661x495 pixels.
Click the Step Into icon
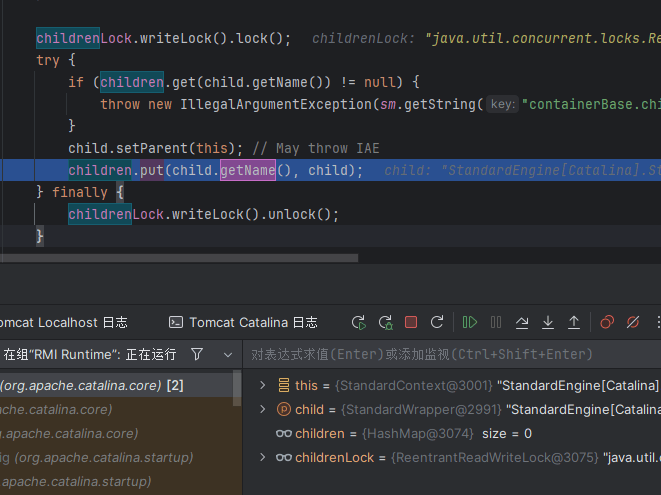(x=548, y=322)
